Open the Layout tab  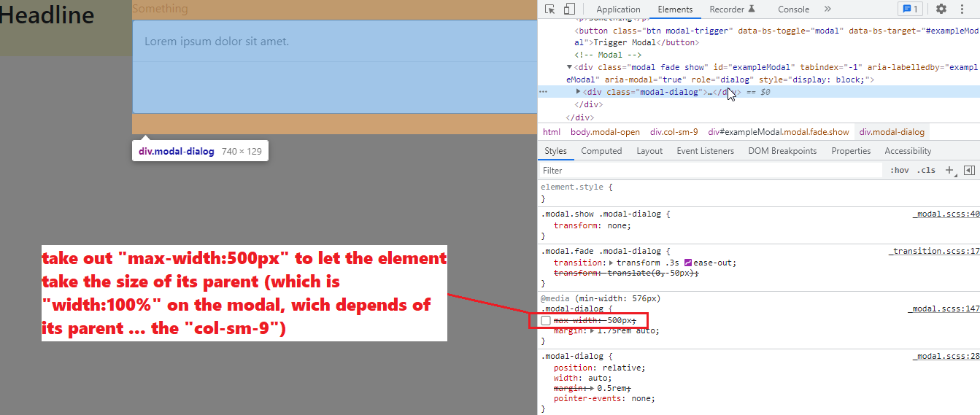649,151
